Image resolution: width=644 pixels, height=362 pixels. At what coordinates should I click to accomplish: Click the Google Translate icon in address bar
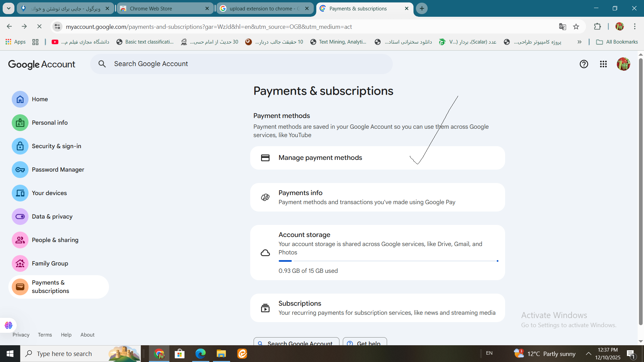(562, 27)
